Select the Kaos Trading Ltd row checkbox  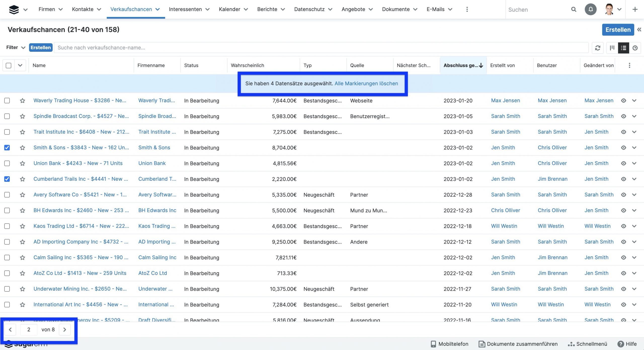click(7, 226)
